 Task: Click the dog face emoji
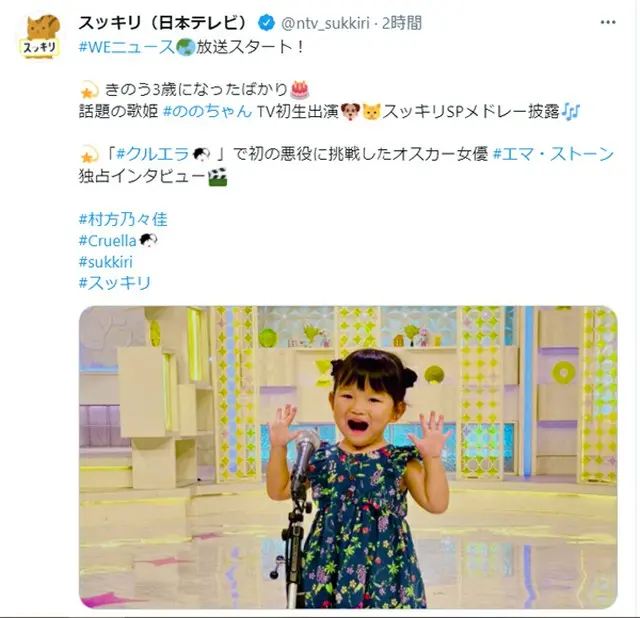[350, 111]
